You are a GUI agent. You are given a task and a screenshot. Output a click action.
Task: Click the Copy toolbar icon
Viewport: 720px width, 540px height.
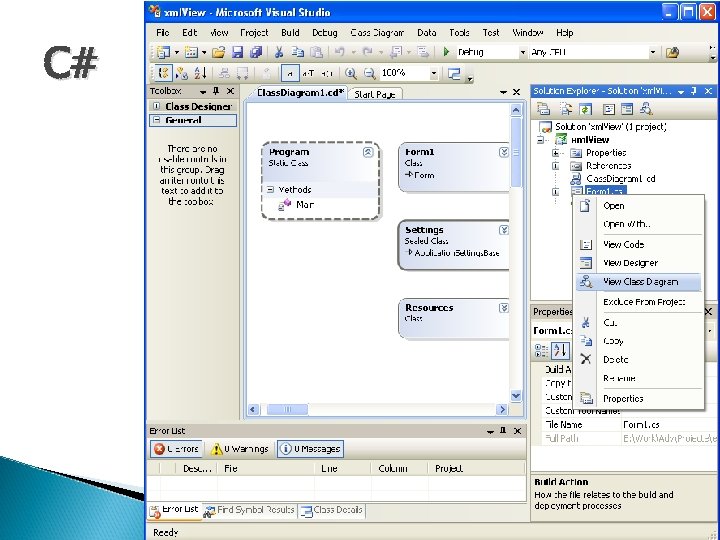tap(298, 52)
